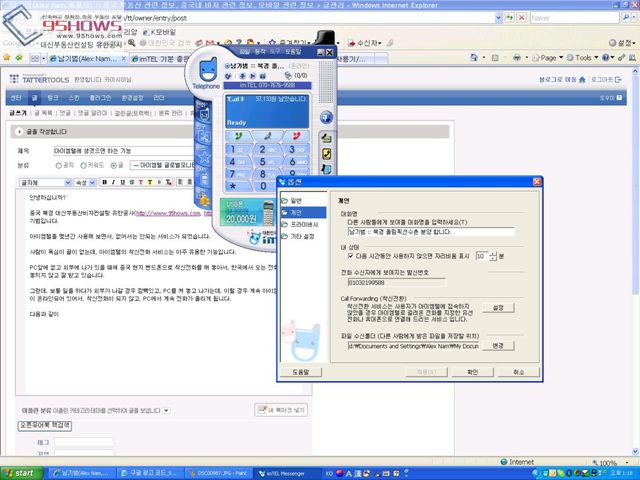This screenshot has width=640, height=480.
Task: Click the gray handset button between call and hang-up
Action: pyautogui.click(x=268, y=136)
